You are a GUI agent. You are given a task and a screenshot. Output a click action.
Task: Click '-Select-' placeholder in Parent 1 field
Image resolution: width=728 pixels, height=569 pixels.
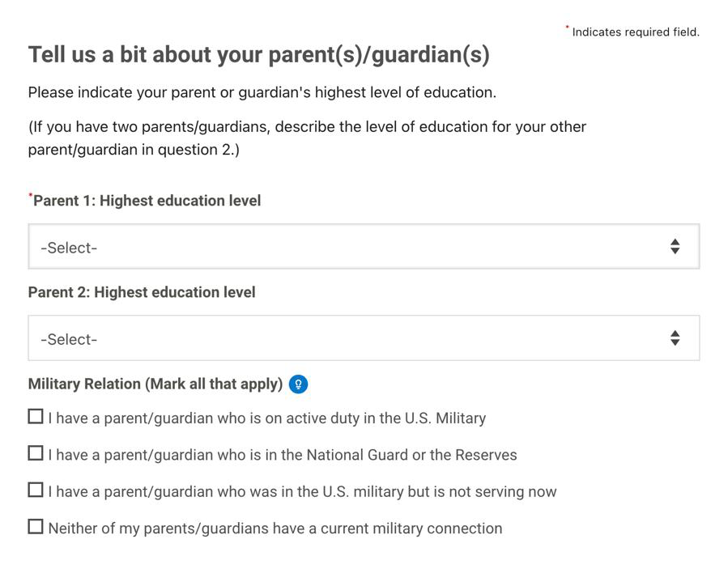(69, 248)
